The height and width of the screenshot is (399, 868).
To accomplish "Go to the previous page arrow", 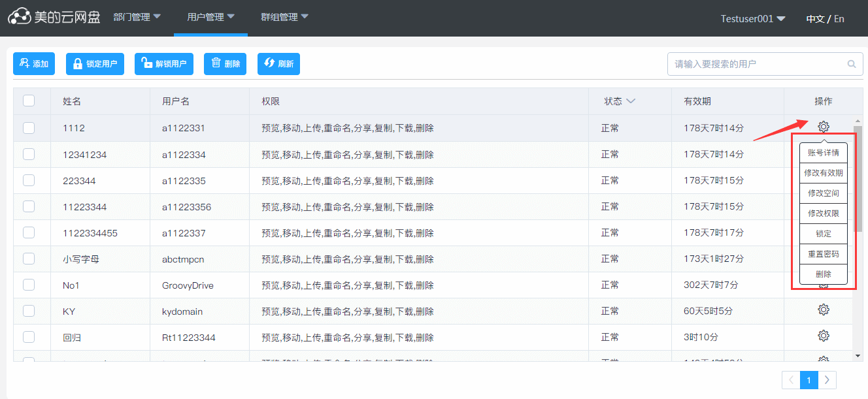I will (791, 380).
